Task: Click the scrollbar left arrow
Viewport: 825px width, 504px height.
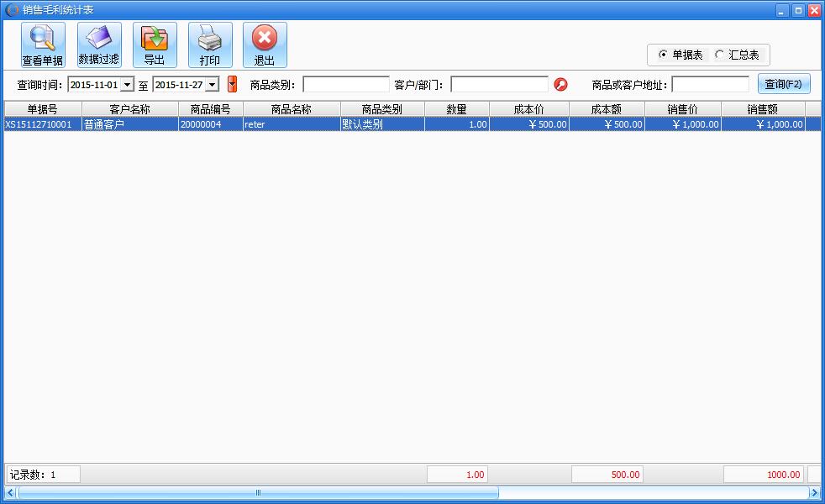Action: coord(9,493)
